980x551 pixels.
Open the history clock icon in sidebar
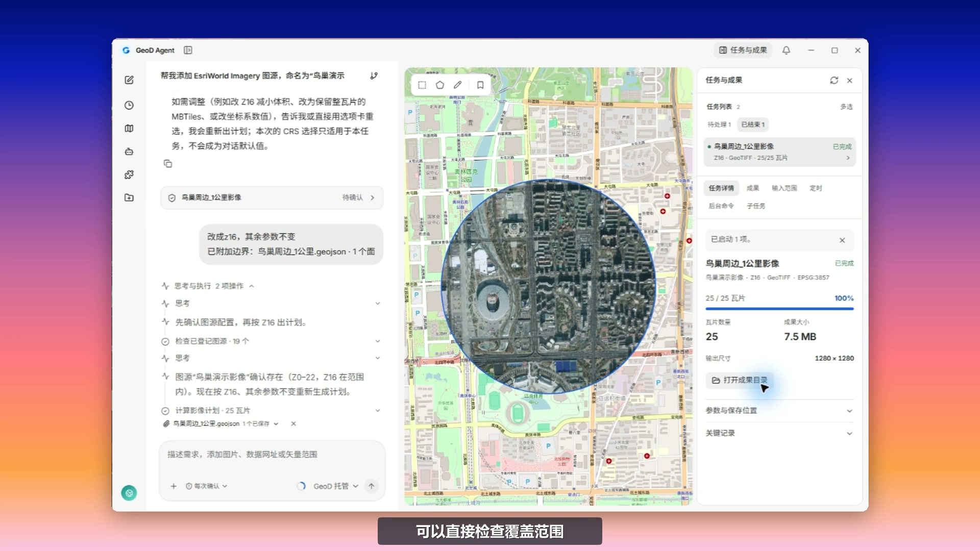(x=129, y=105)
